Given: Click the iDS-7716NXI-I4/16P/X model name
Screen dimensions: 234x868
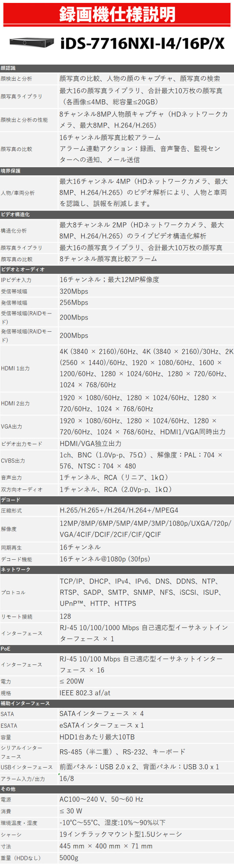Looking at the screenshot, I should pyautogui.click(x=142, y=43).
